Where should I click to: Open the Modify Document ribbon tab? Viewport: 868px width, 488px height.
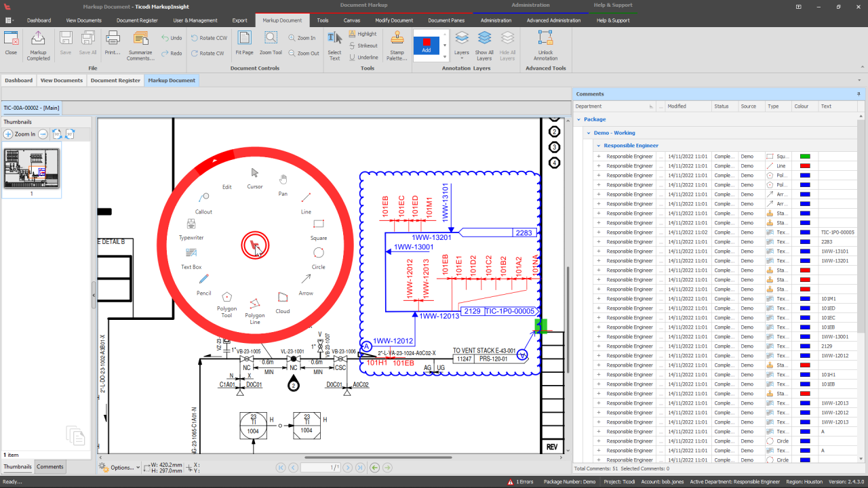[x=393, y=20]
